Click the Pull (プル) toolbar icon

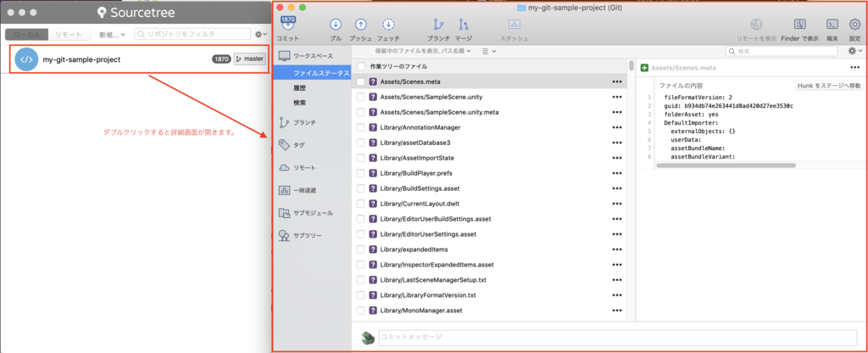click(x=336, y=25)
